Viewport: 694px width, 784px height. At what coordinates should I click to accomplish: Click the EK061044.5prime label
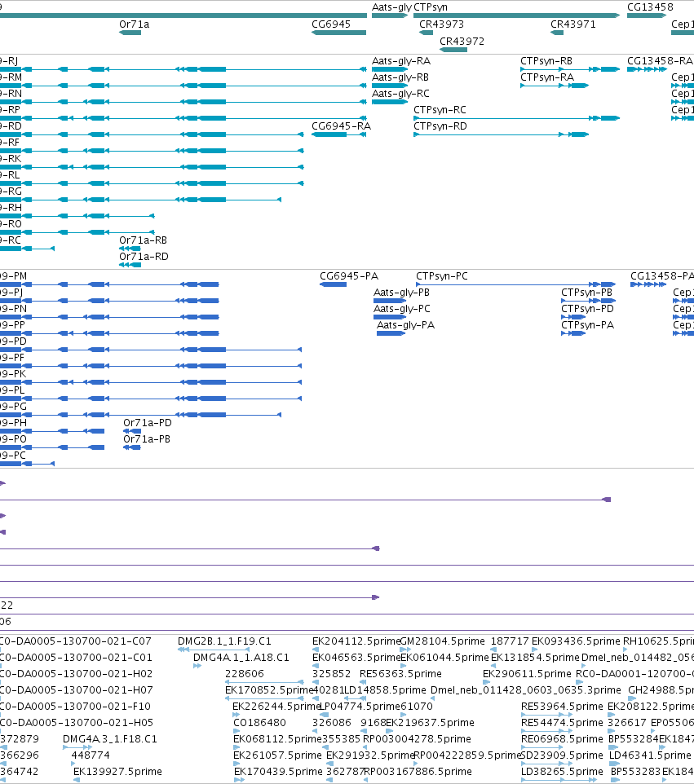click(x=444, y=658)
